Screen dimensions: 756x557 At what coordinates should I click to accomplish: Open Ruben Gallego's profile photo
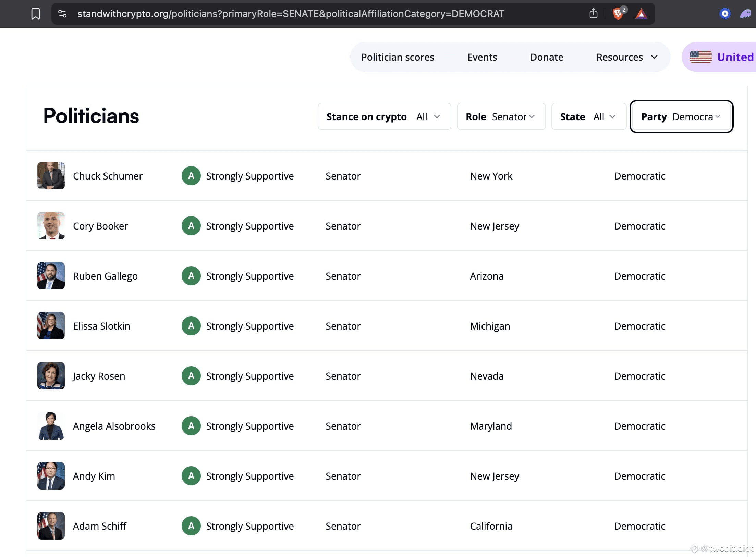point(51,276)
